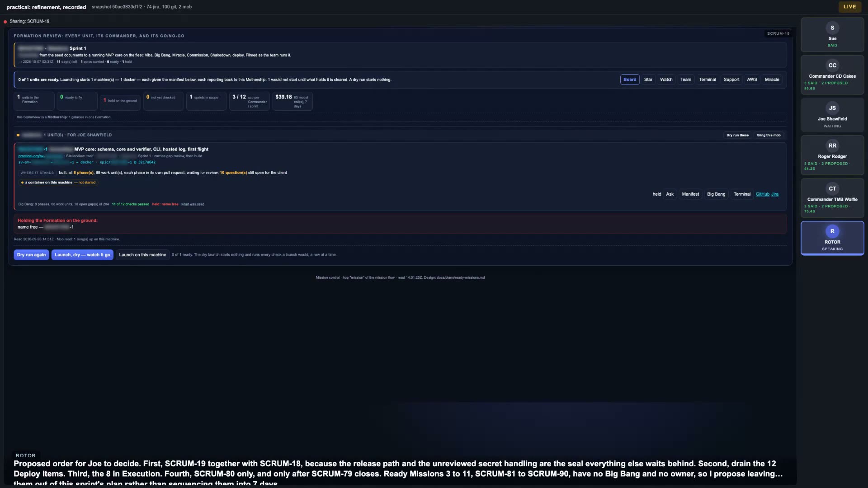
Task: Click Dry run again
Action: coord(31,255)
